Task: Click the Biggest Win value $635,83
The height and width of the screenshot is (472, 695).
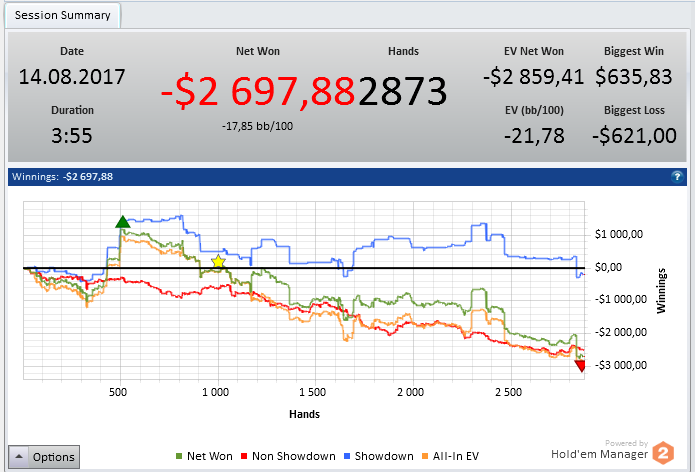Action: tap(634, 76)
